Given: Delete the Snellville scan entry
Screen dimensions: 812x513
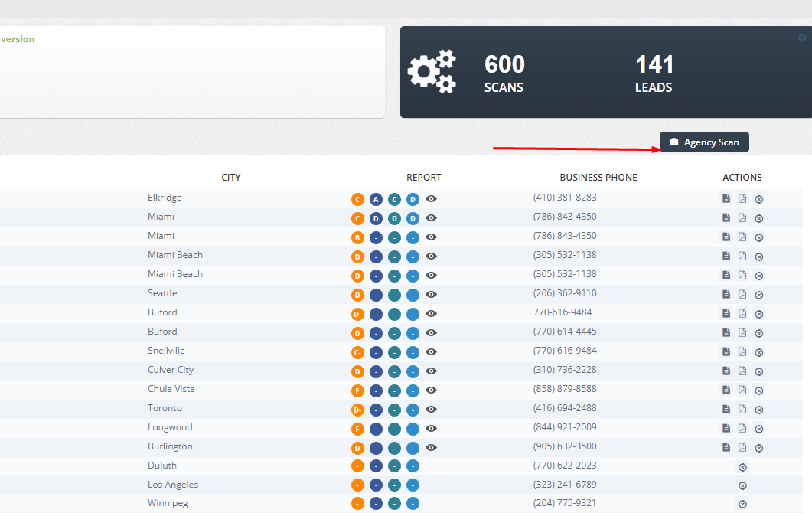Looking at the screenshot, I should pos(759,352).
